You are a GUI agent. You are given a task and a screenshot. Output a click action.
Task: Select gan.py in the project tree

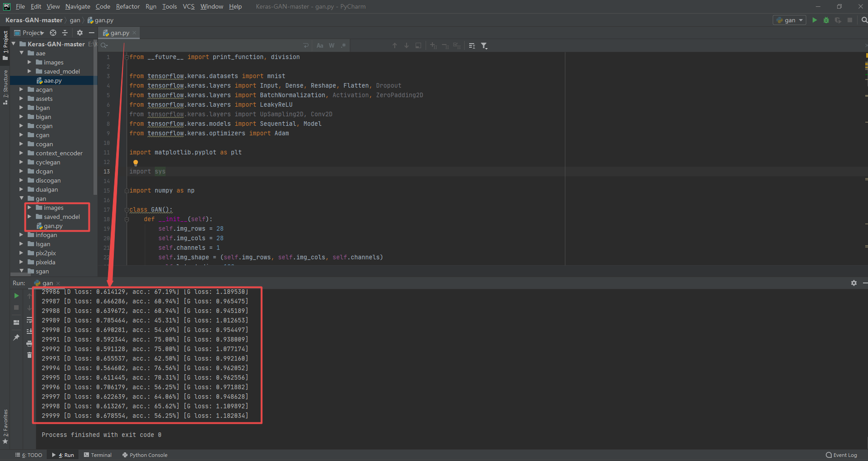click(x=53, y=226)
